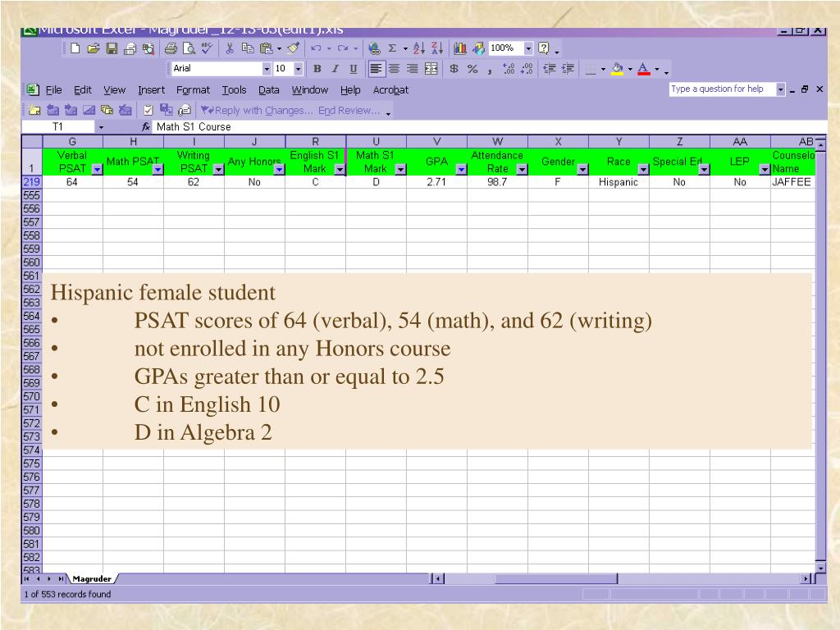Apply the yellow fill color
The width and height of the screenshot is (840, 630).
click(617, 69)
